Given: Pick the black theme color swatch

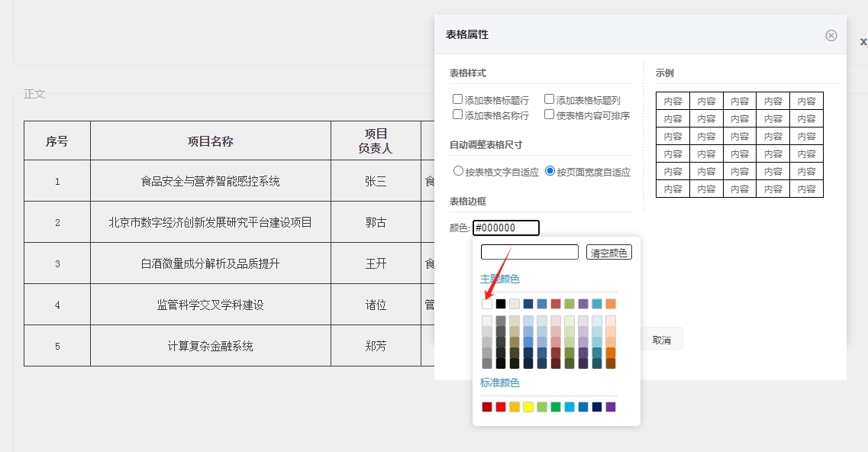Looking at the screenshot, I should tap(501, 304).
